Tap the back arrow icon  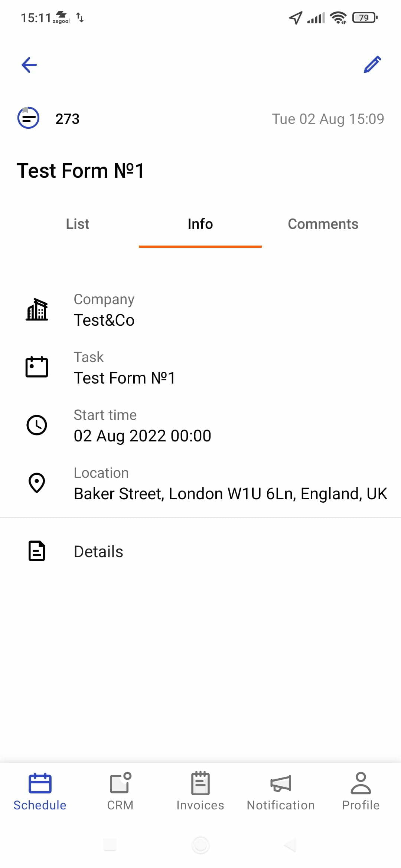click(x=29, y=65)
